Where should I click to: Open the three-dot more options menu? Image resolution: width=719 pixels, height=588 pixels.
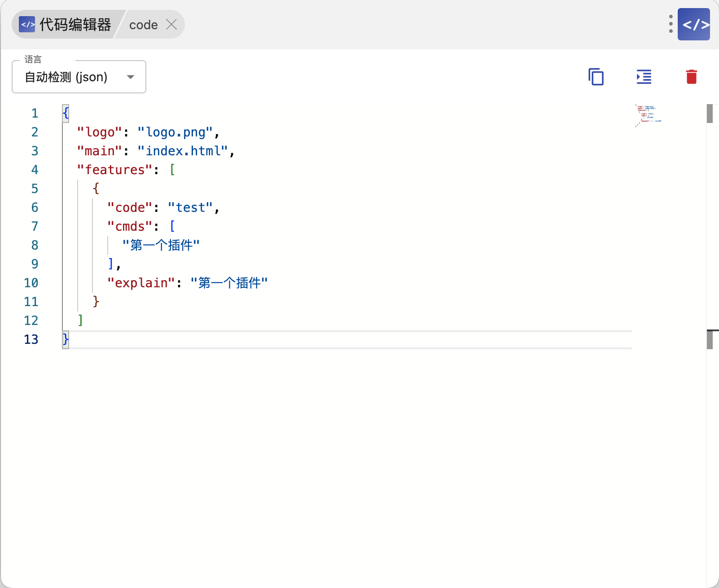pyautogui.click(x=671, y=24)
